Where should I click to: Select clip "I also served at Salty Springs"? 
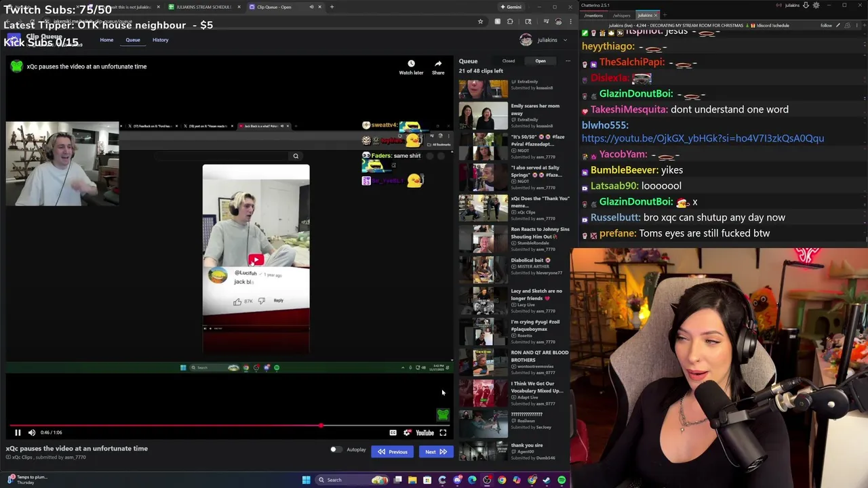[514, 177]
